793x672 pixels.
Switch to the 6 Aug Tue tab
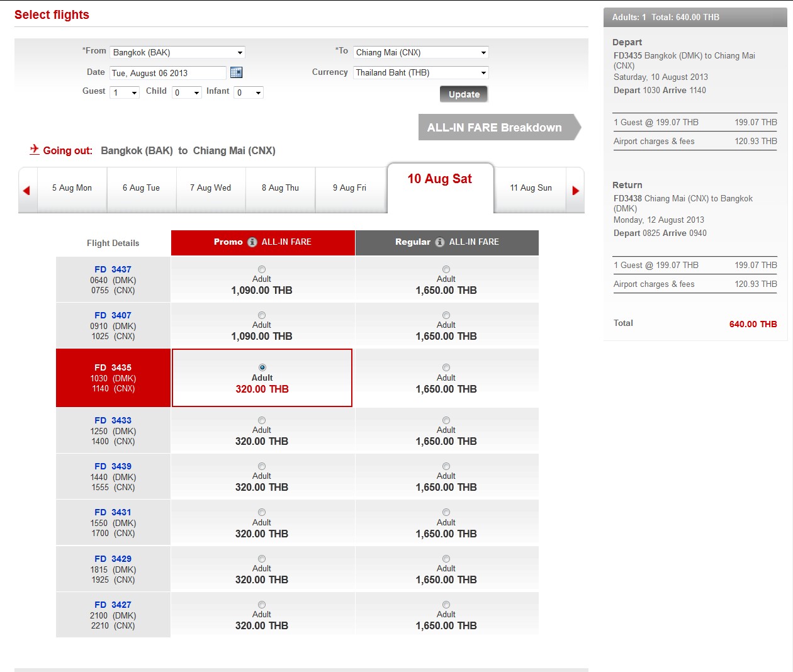coord(142,188)
